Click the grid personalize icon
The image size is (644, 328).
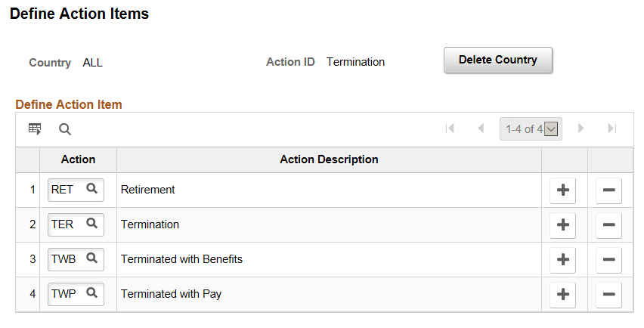pos(35,129)
